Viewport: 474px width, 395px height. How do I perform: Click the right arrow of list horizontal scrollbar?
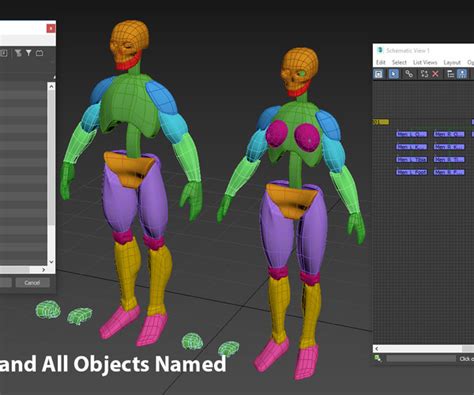coord(43,269)
